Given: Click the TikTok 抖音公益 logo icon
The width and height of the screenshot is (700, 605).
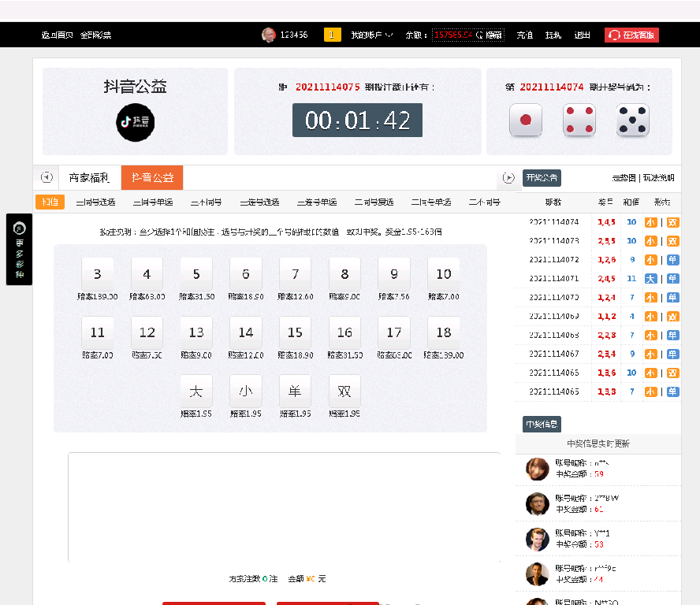Looking at the screenshot, I should point(135,123).
